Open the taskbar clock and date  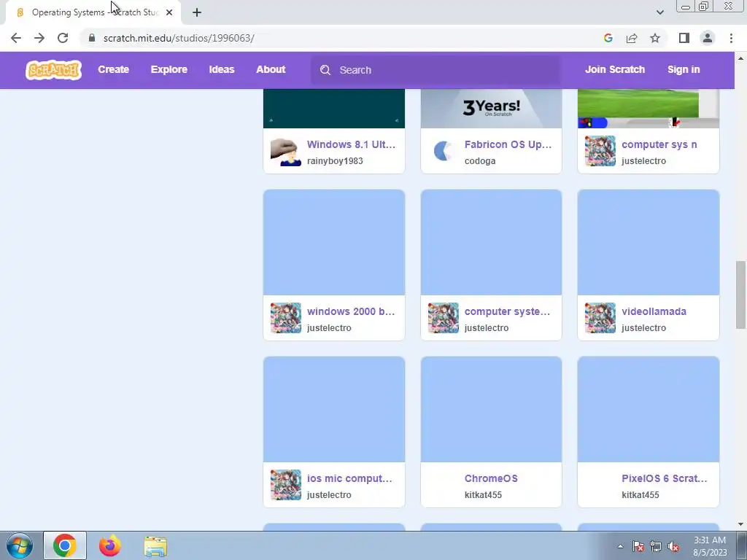tap(710, 546)
